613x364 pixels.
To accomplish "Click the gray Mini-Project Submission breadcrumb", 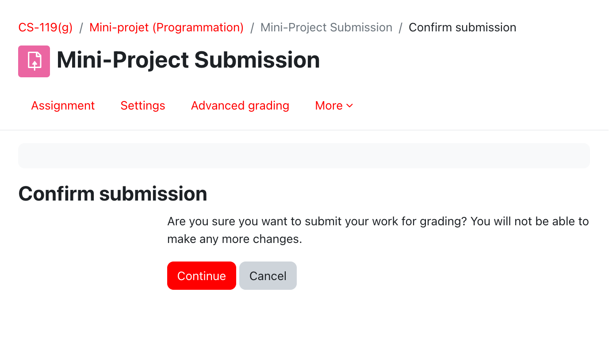I will [326, 27].
